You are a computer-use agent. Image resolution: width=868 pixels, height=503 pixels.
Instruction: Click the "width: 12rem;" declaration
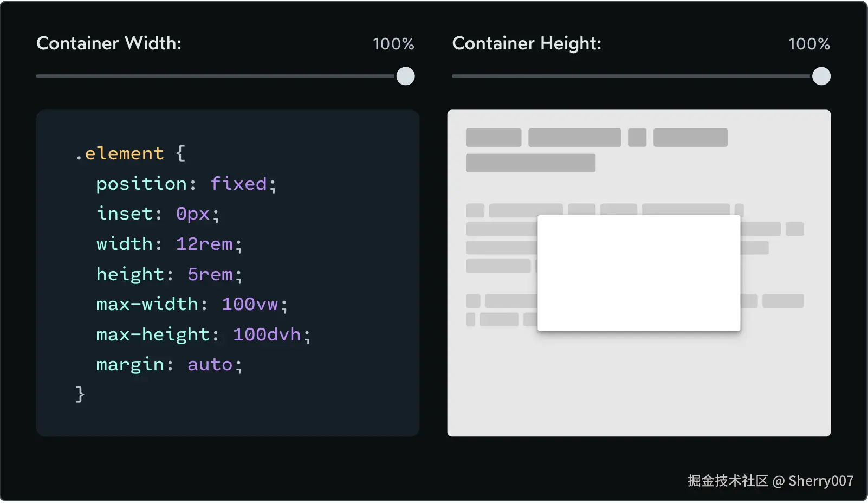point(169,244)
